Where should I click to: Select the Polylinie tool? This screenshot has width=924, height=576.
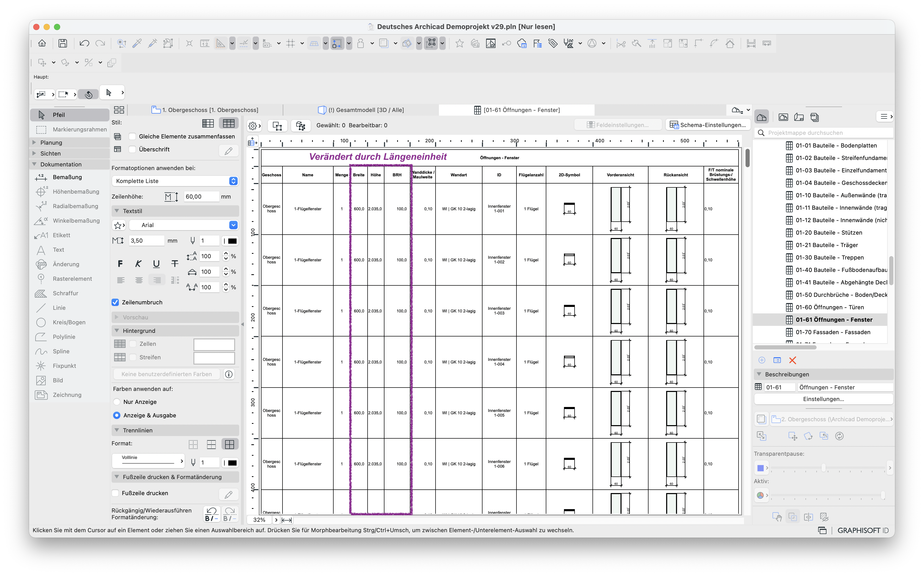tap(70, 337)
